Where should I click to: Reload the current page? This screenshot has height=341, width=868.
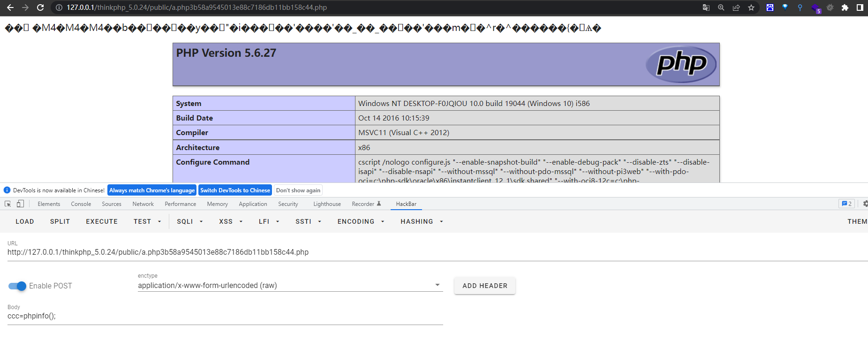point(40,8)
